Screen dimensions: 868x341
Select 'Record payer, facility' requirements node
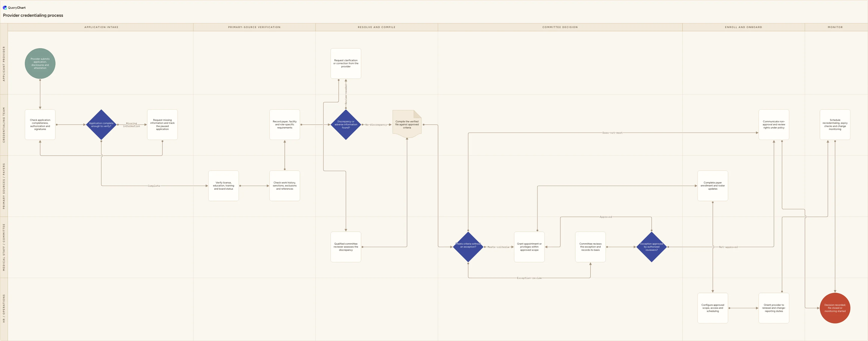point(285,125)
